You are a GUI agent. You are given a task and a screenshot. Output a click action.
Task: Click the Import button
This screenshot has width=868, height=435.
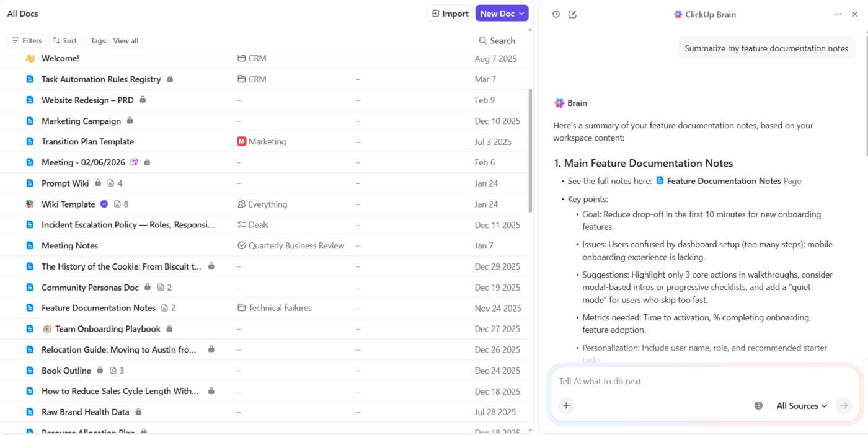tap(449, 13)
